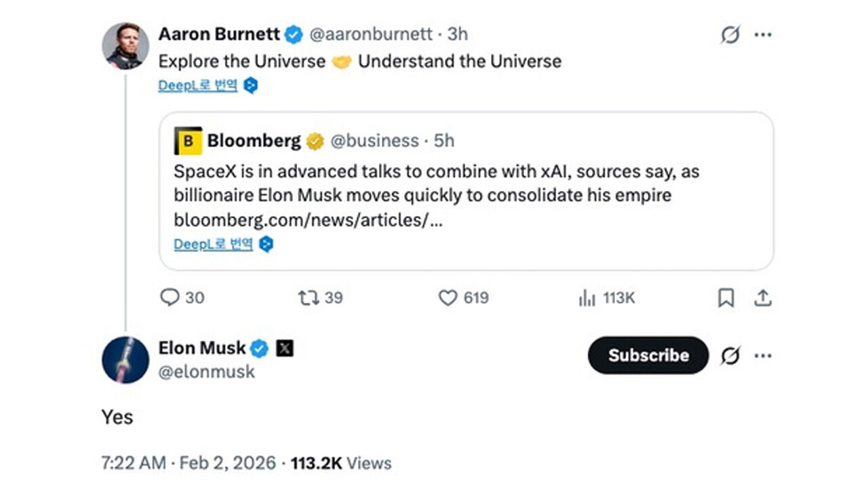Image resolution: width=868 pixels, height=488 pixels.
Task: Click the 7:22 AM Feb 2, 2026 timestamp
Action: 188,464
